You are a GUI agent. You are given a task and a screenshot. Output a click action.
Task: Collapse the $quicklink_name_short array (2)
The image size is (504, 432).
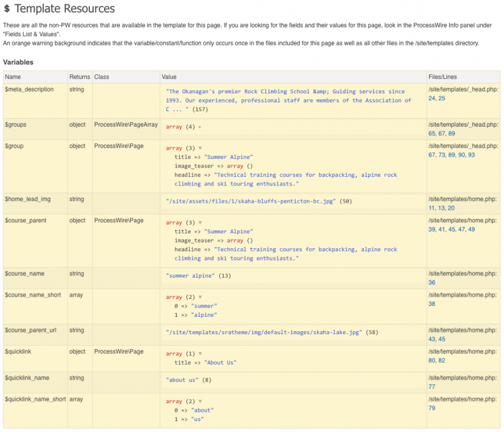pos(200,401)
